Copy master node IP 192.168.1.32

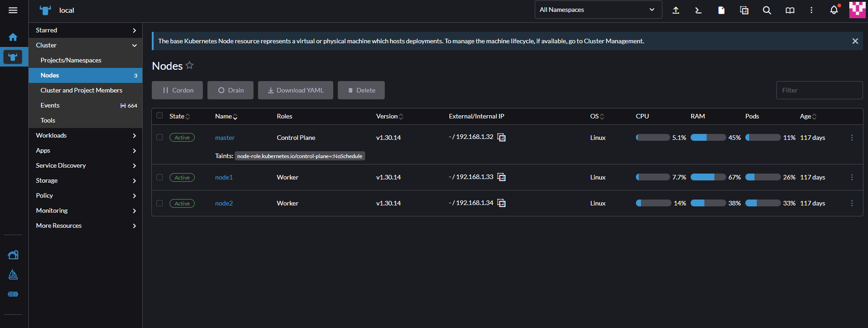tap(501, 138)
